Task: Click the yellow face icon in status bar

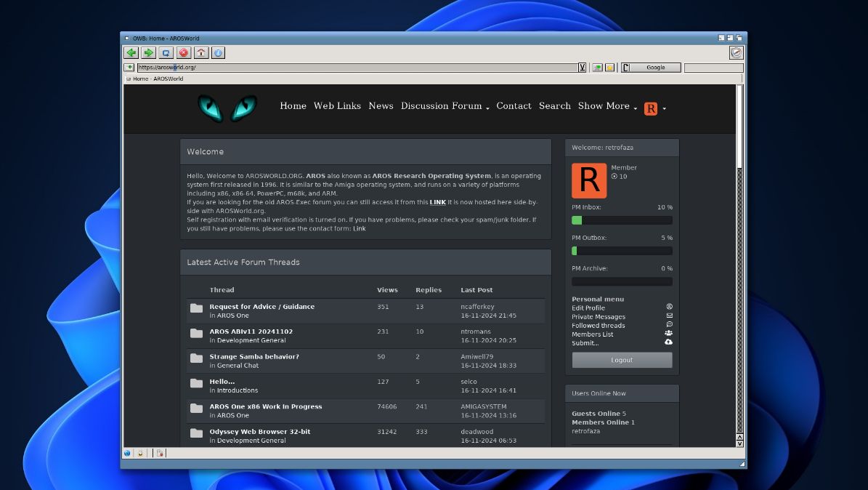Action: [141, 454]
